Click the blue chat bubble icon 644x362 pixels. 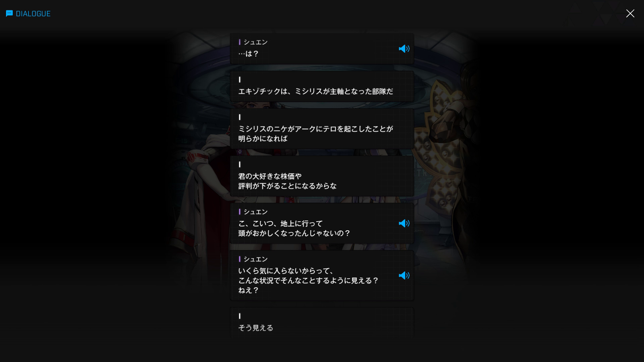9,13
